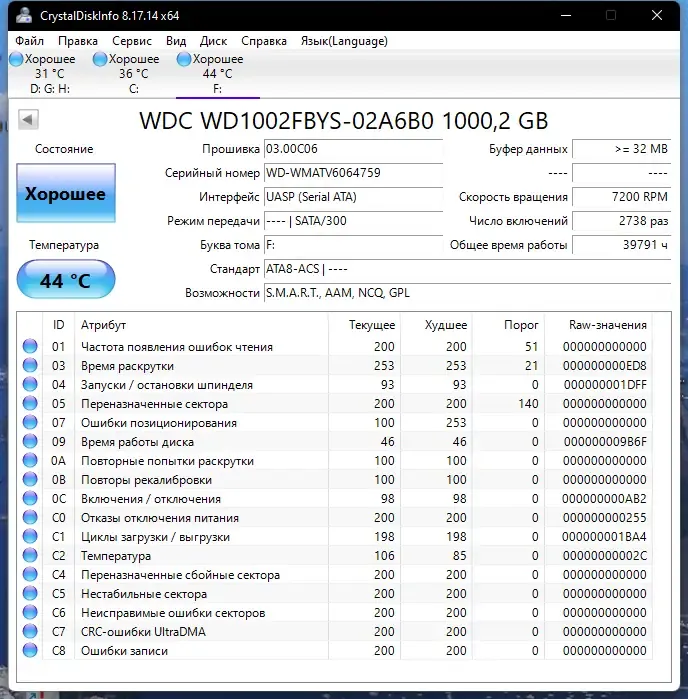Click the Режим передачи field SATA/300
Image resolution: width=688 pixels, height=699 pixels.
click(x=353, y=221)
